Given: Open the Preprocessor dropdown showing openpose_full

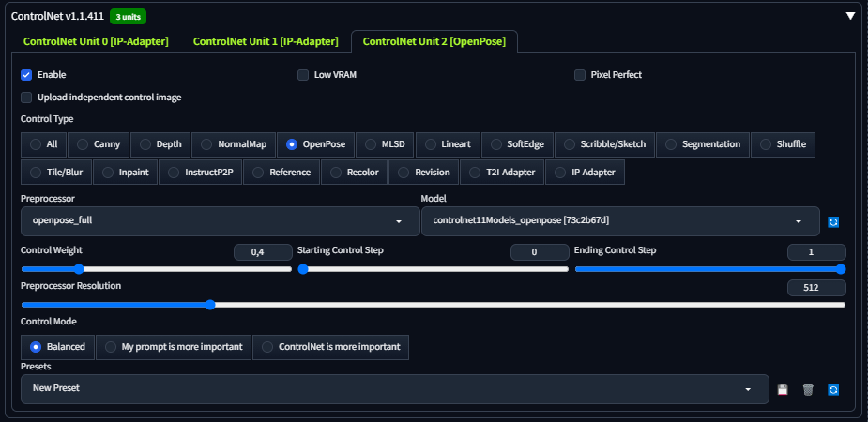Looking at the screenshot, I should tap(221, 221).
